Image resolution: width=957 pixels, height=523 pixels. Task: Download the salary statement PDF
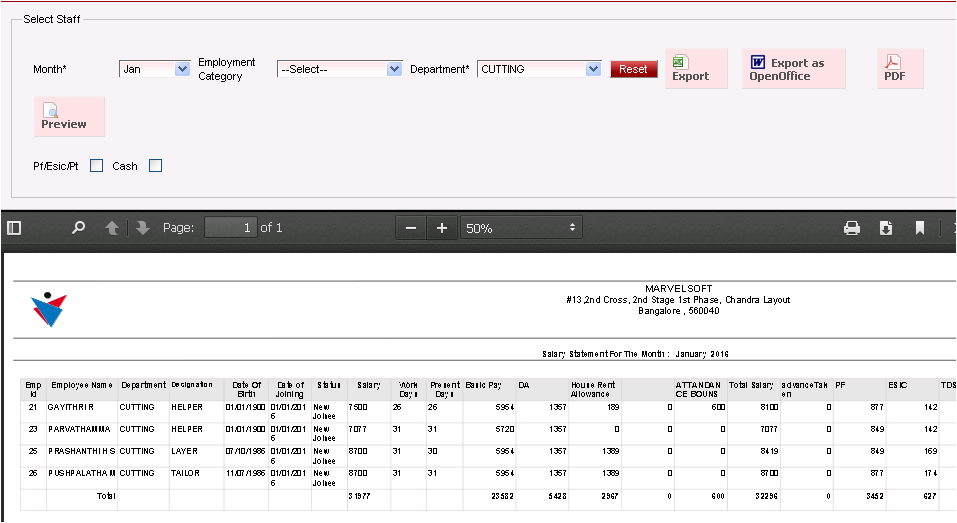(886, 228)
